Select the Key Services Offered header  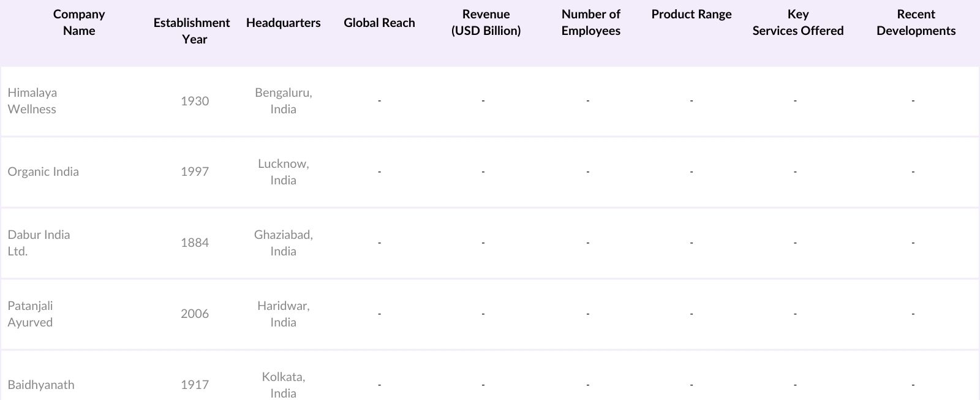coord(797,23)
